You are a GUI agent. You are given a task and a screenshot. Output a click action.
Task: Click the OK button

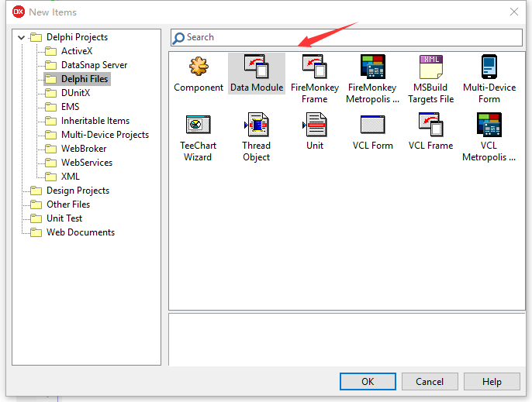point(368,382)
